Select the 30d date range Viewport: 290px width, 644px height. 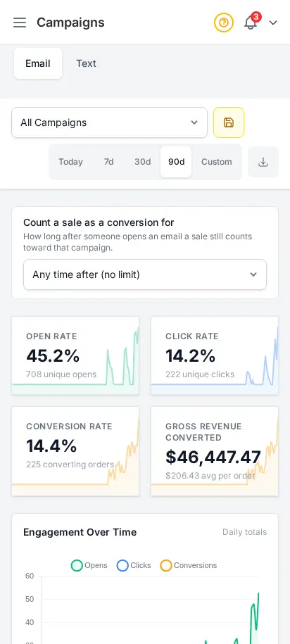pyautogui.click(x=142, y=162)
